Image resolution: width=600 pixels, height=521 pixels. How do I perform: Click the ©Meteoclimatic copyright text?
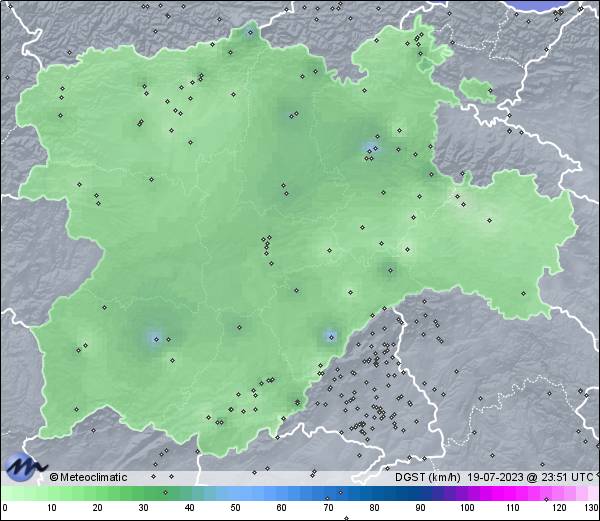[88, 477]
